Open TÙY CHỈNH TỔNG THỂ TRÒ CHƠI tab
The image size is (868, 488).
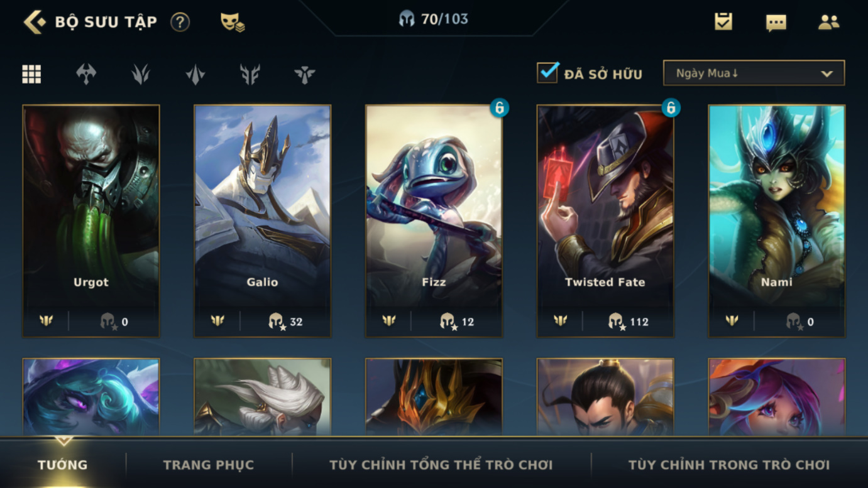coord(441,465)
